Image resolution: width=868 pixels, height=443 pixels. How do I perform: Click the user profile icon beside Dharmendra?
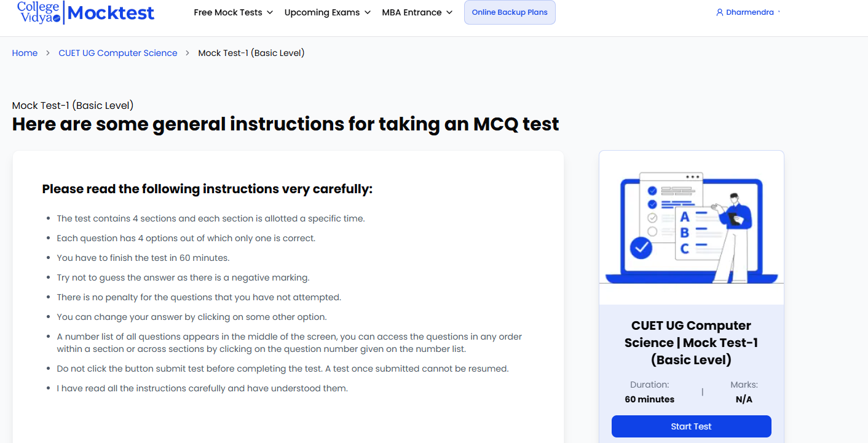pyautogui.click(x=719, y=12)
